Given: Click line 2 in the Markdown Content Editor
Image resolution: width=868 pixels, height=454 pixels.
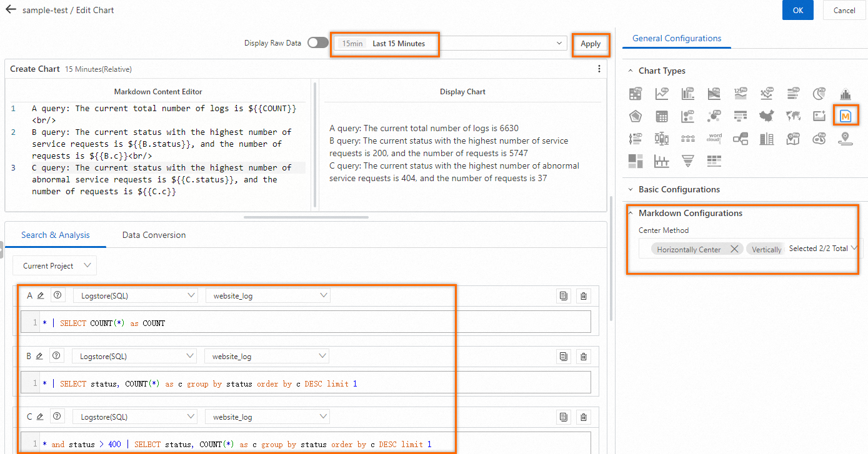Looking at the screenshot, I should 161,144.
